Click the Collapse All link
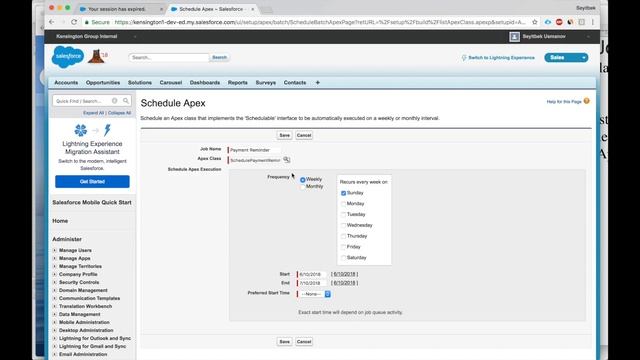 120,113
